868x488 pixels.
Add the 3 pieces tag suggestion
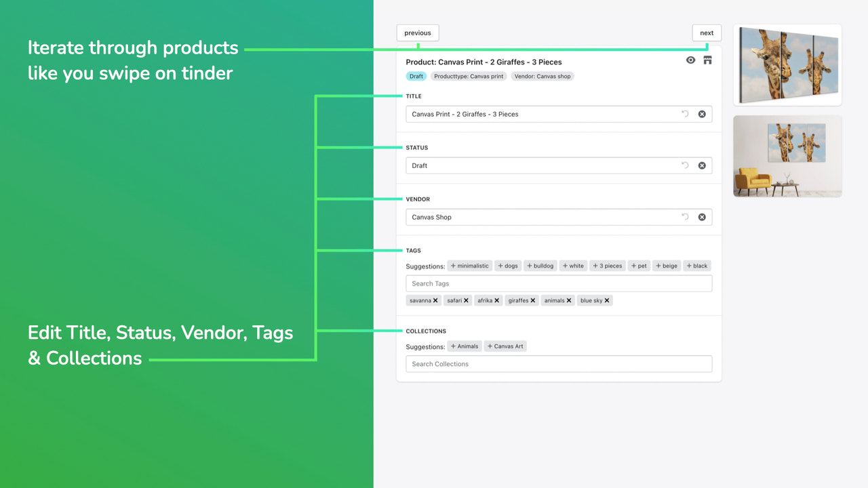(x=607, y=266)
